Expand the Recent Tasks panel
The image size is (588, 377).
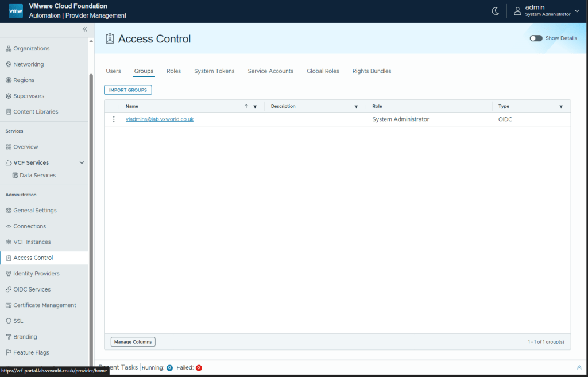pyautogui.click(x=579, y=367)
